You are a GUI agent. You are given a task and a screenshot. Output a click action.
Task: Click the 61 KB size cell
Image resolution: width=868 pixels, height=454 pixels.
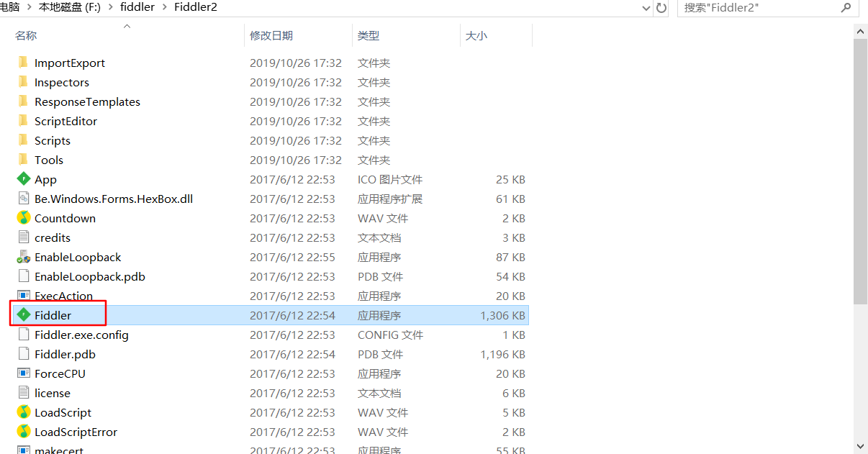coord(511,199)
